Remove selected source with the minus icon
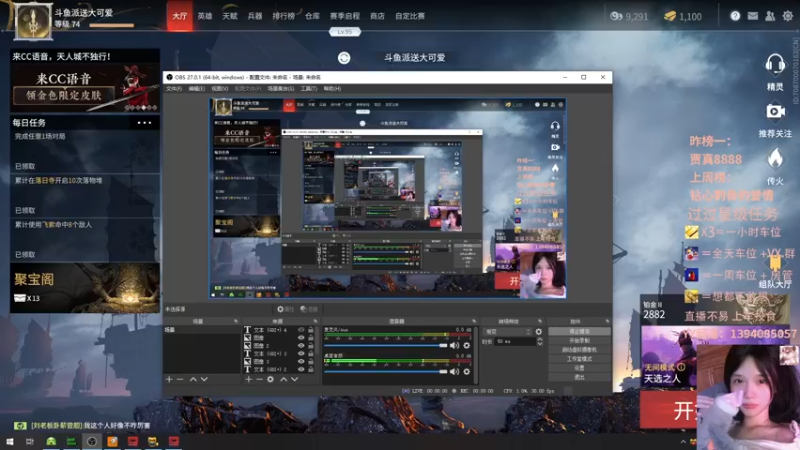 (259, 380)
